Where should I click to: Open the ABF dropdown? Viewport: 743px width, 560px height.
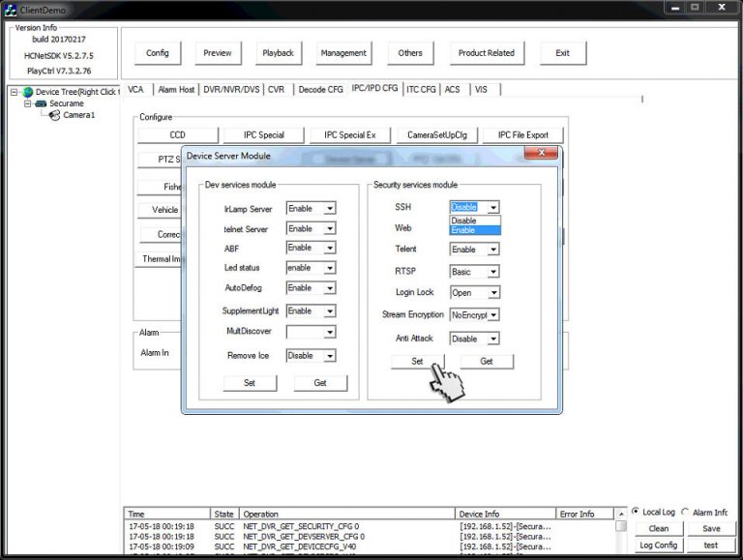coord(330,248)
